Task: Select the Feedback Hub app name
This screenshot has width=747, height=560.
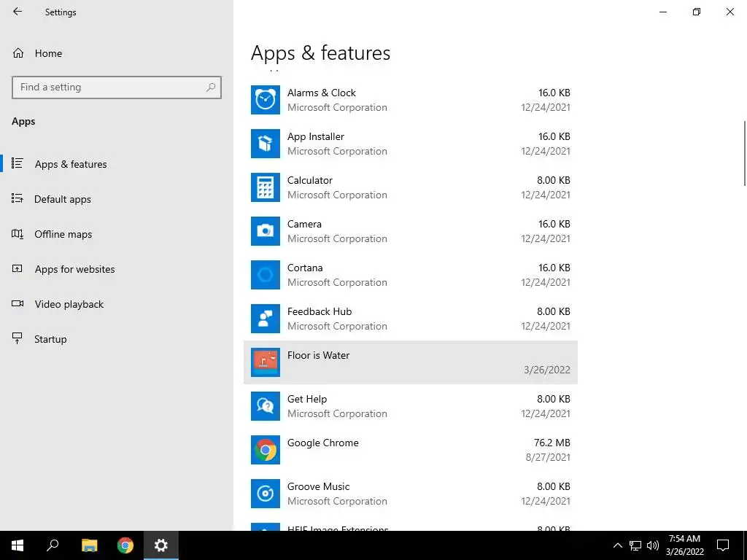Action: point(320,312)
